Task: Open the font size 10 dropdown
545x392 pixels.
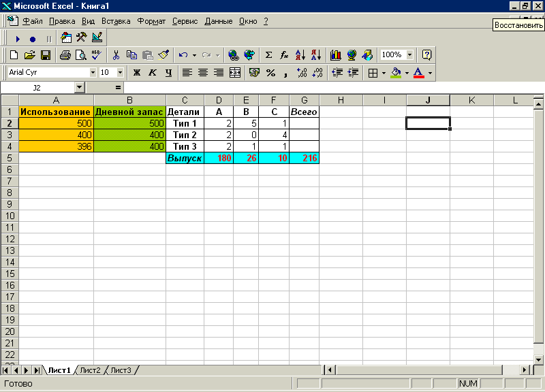Action: coord(120,73)
